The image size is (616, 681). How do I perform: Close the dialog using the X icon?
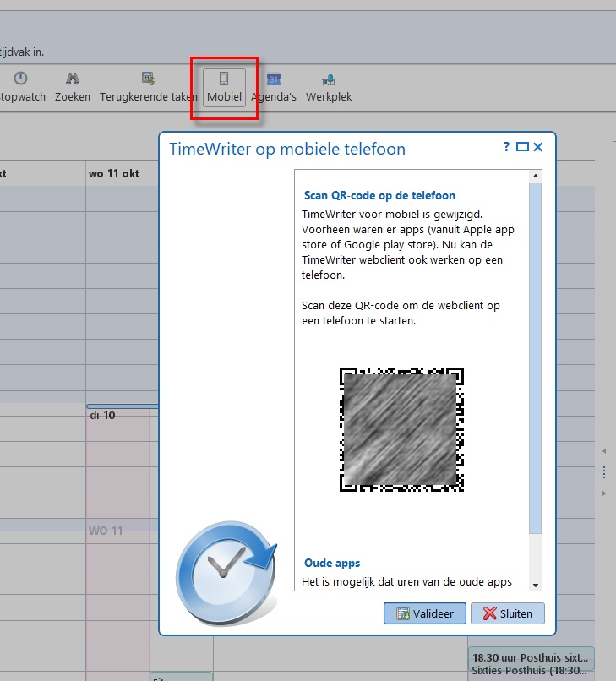tap(537, 147)
